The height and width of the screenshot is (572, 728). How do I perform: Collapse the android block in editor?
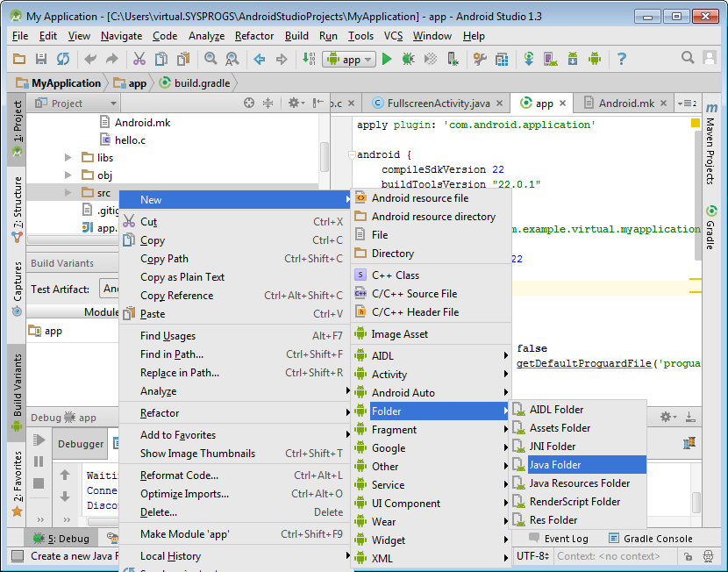352,154
